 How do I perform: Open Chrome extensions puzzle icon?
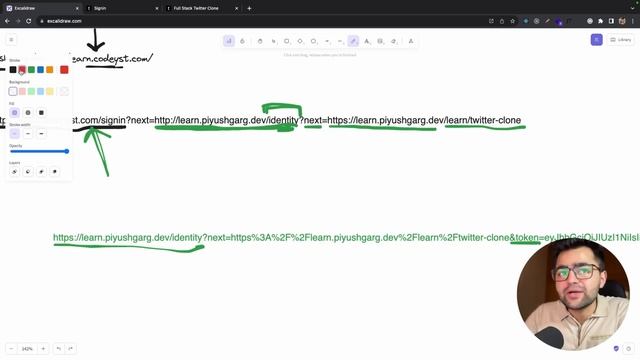click(600, 21)
